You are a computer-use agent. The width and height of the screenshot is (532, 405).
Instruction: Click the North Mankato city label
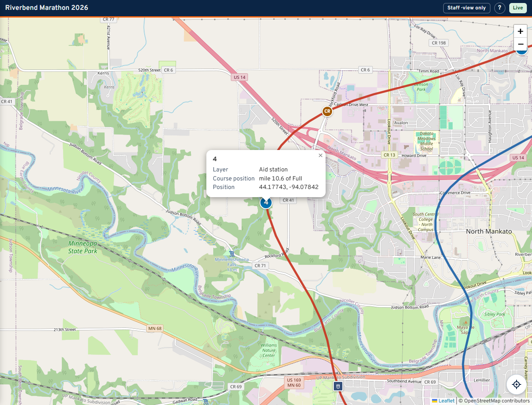tap(489, 231)
